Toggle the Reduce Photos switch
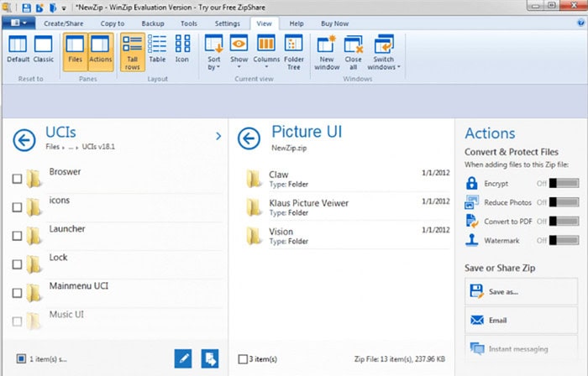Screen dimensions: 588x376 point(564,202)
